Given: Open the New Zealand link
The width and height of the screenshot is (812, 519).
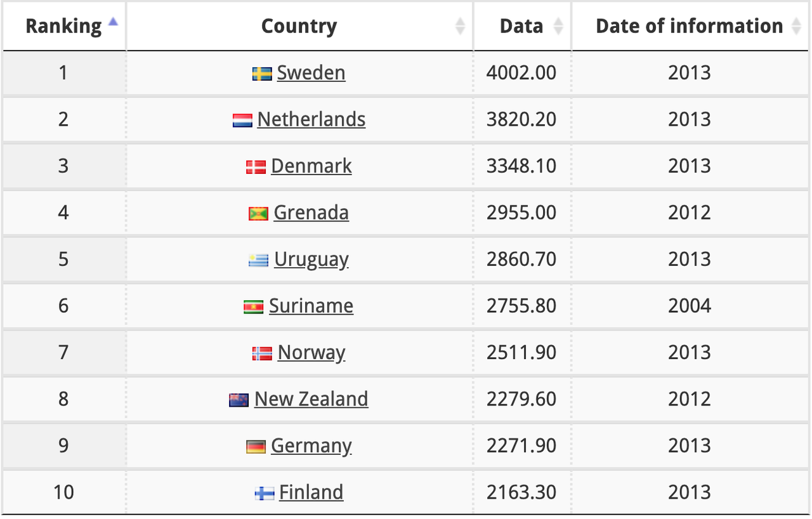Looking at the screenshot, I should tap(311, 399).
